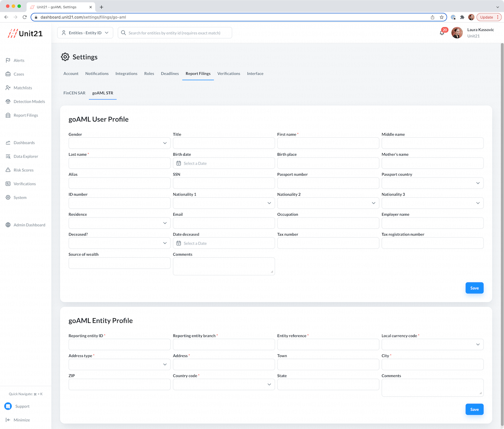Click the Entity reference field
The image size is (504, 429).
point(328,344)
